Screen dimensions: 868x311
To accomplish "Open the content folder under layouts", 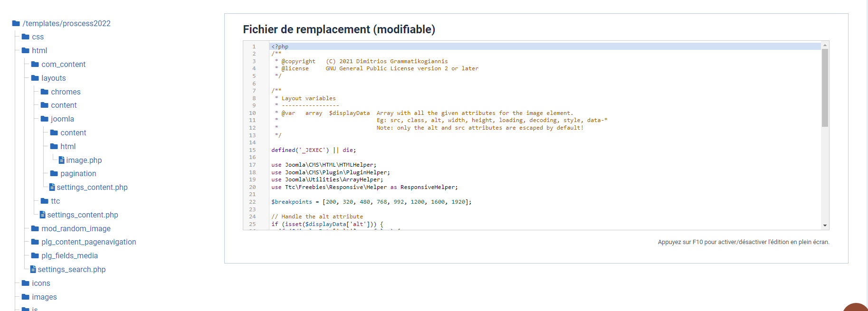I will (64, 105).
